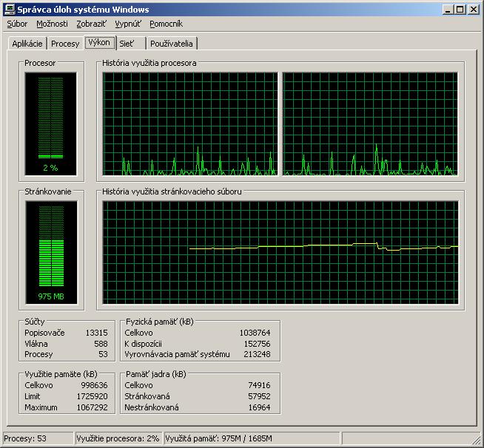Click the Stránkovaná value 57952
The height and width of the screenshot is (448, 484).
(x=259, y=396)
